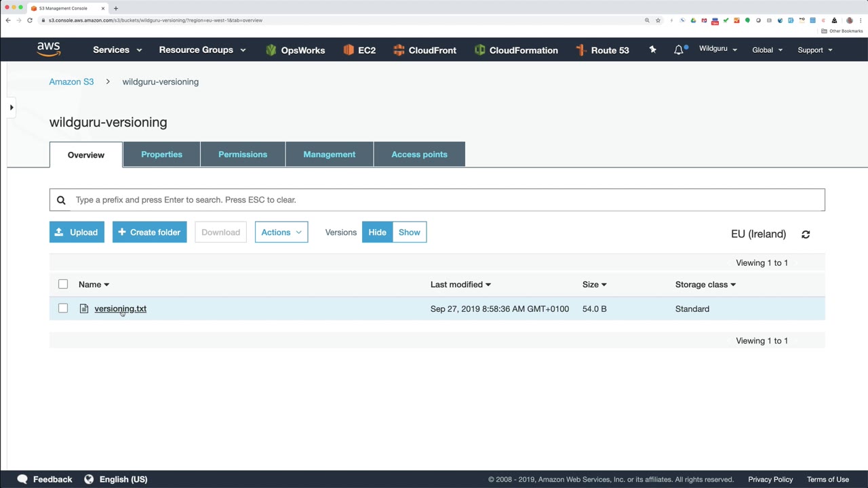Select all objects with header checkbox
868x488 pixels.
tap(63, 284)
